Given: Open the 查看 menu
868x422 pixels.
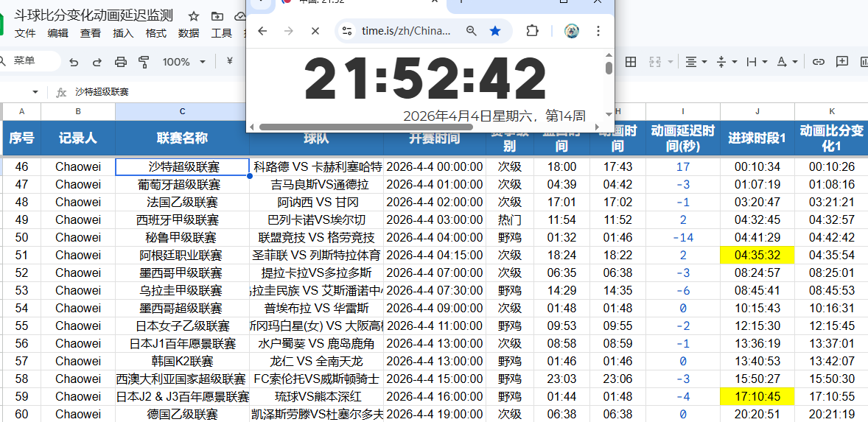Looking at the screenshot, I should point(90,33).
